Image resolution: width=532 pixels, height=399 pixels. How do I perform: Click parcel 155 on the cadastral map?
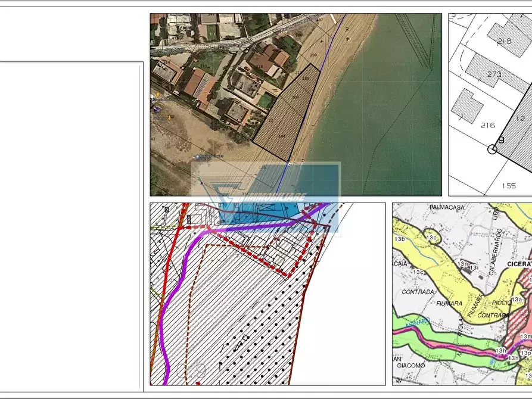coord(508,186)
